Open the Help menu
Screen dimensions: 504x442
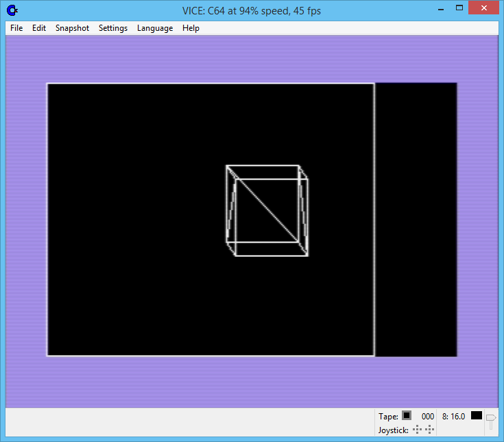click(191, 28)
